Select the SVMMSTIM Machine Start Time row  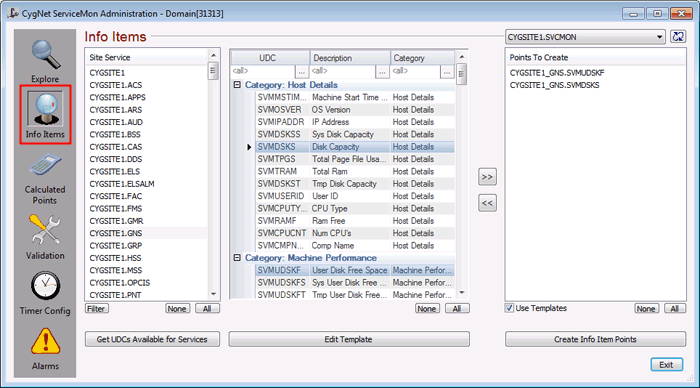[355, 97]
